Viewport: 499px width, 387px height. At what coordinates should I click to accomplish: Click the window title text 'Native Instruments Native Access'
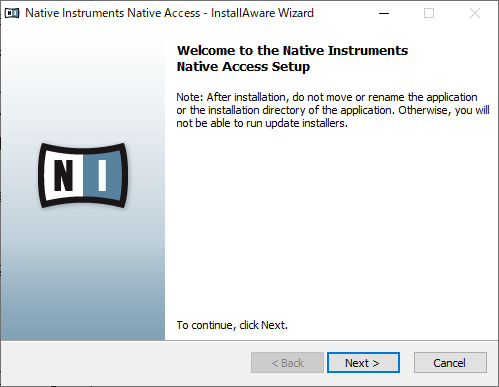(113, 13)
